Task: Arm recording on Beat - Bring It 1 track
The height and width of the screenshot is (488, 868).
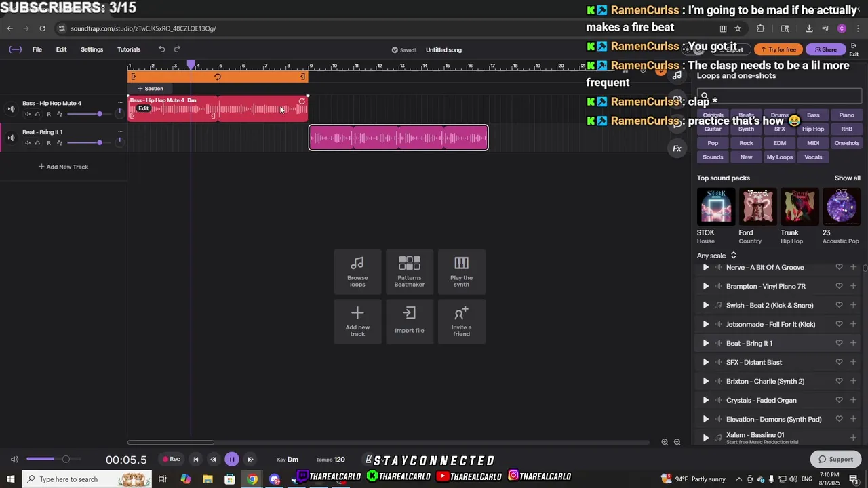Action: click(x=48, y=143)
